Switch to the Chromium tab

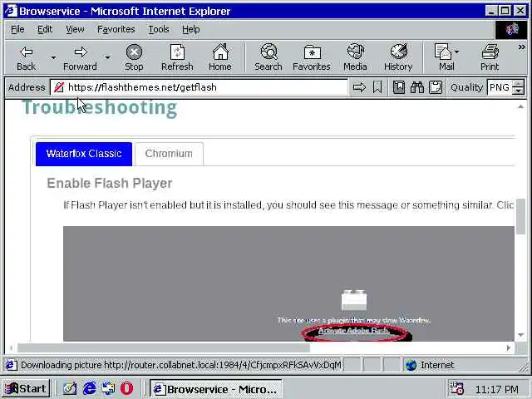point(169,154)
